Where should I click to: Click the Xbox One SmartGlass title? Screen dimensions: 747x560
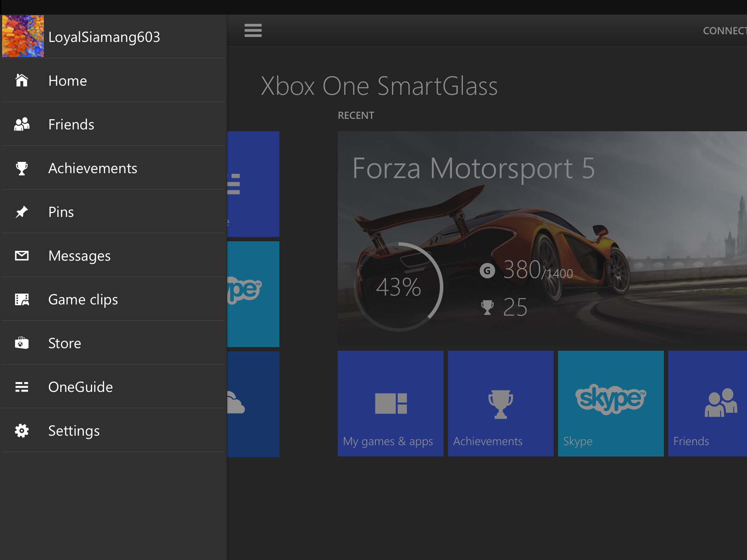[x=379, y=86]
